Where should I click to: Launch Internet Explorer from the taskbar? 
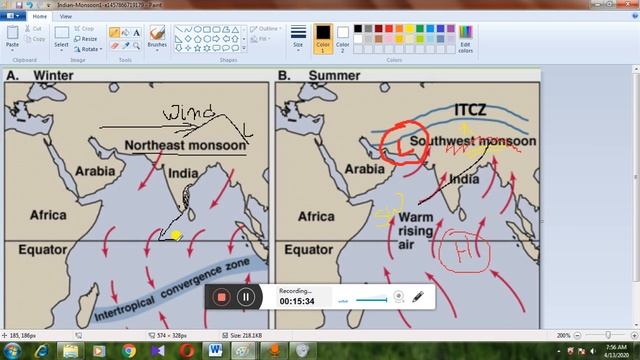[42, 351]
